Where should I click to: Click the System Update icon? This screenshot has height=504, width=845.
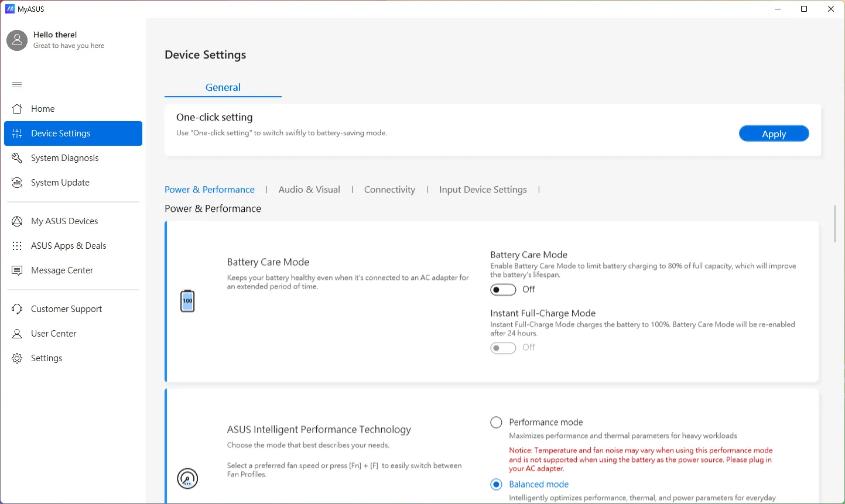pyautogui.click(x=17, y=183)
